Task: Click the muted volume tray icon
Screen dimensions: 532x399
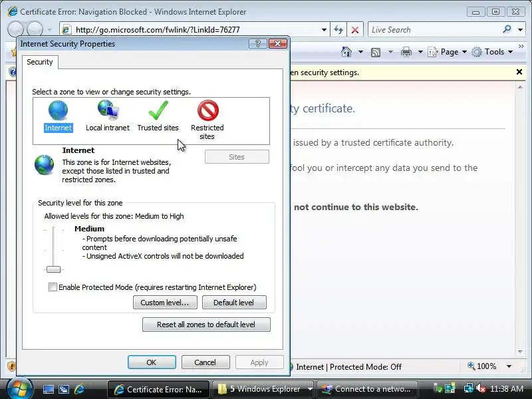Action: (481, 388)
